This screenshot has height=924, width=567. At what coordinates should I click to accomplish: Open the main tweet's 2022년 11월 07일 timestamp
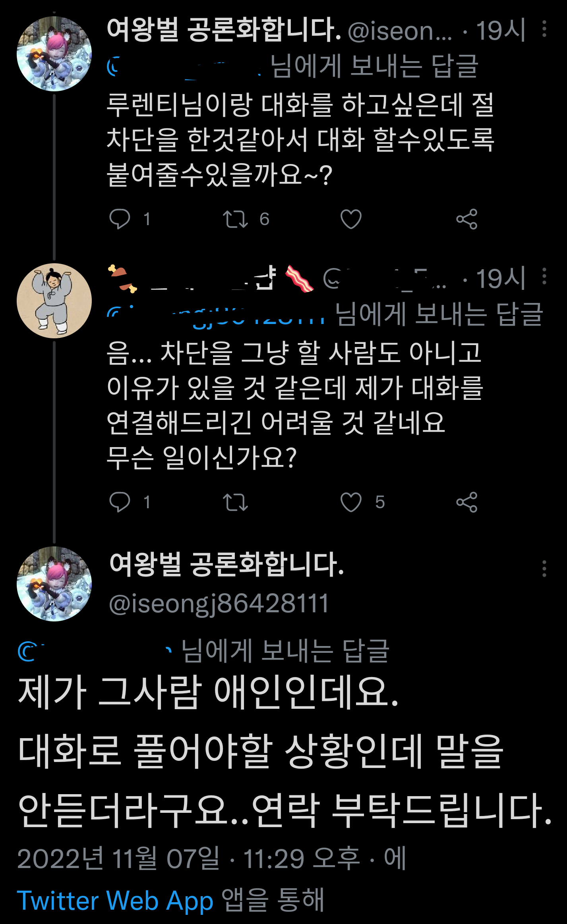click(118, 858)
